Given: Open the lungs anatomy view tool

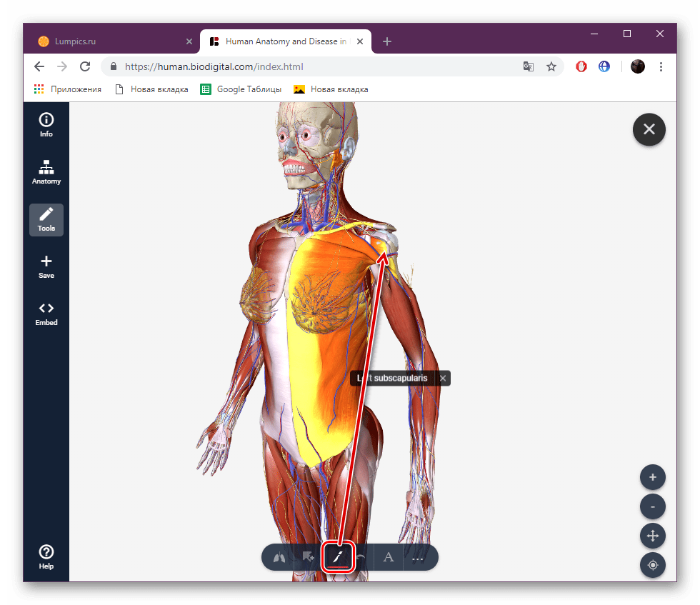Looking at the screenshot, I should click(278, 557).
